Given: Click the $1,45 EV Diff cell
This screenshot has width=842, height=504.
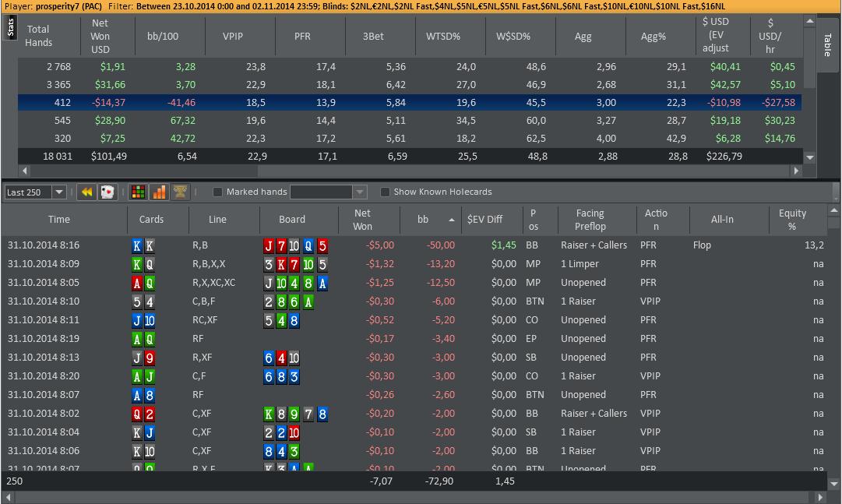Looking at the screenshot, I should (x=504, y=245).
